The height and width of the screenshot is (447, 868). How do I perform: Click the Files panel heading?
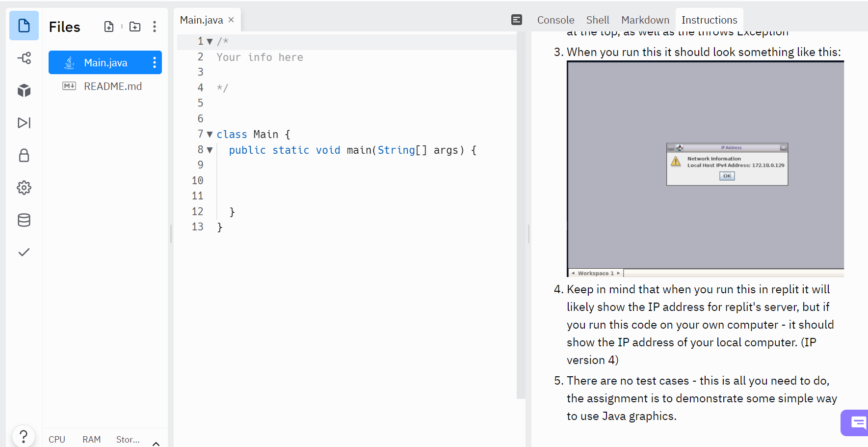tap(64, 27)
